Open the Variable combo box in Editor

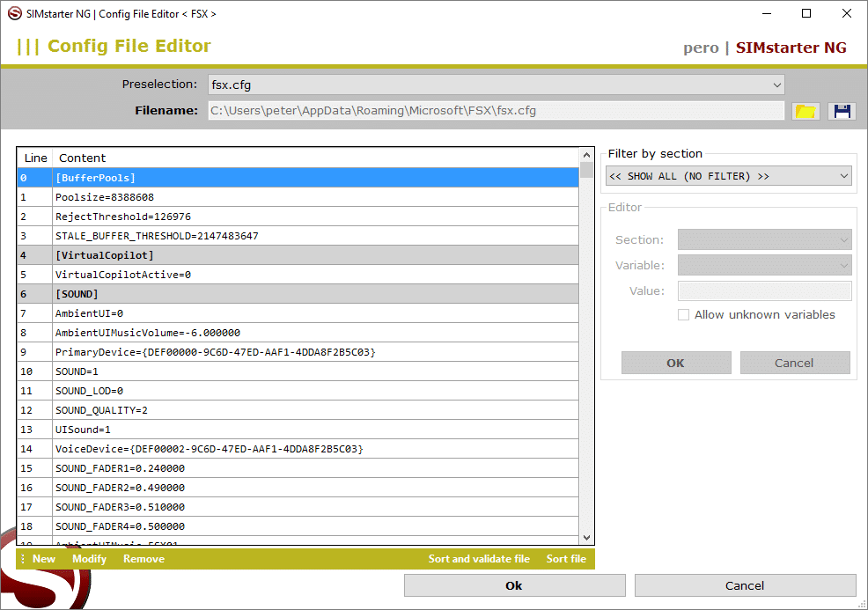click(x=764, y=265)
